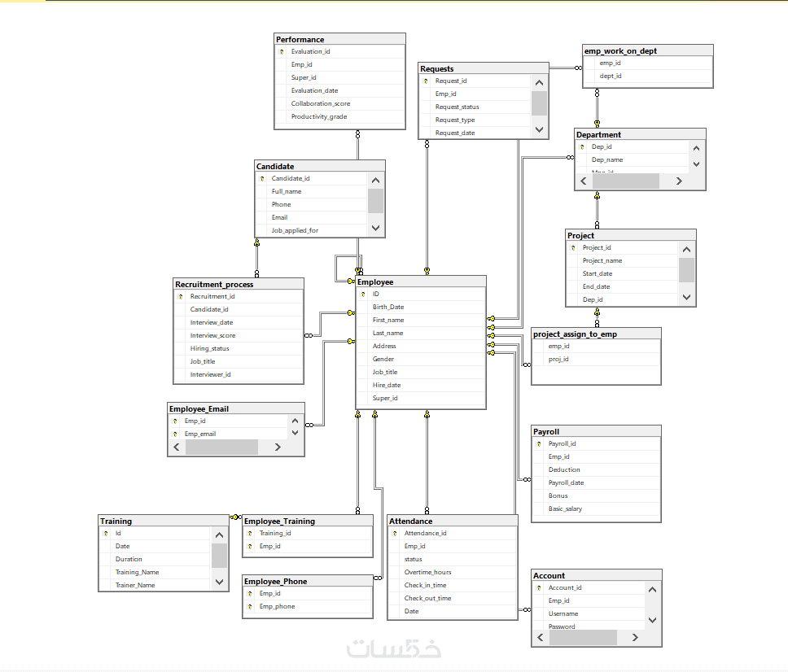Select the Hiring_status column row

[239, 348]
